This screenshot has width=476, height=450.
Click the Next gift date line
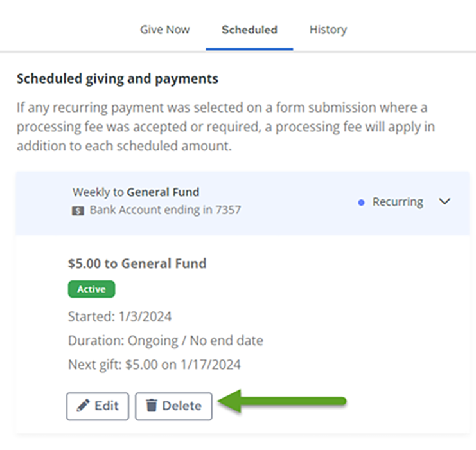click(154, 364)
